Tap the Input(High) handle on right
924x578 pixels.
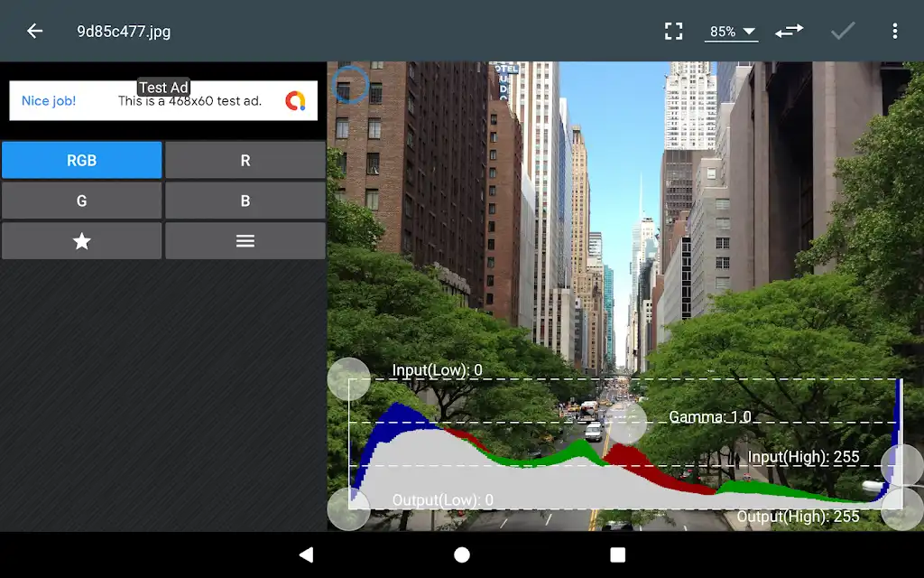pos(901,465)
